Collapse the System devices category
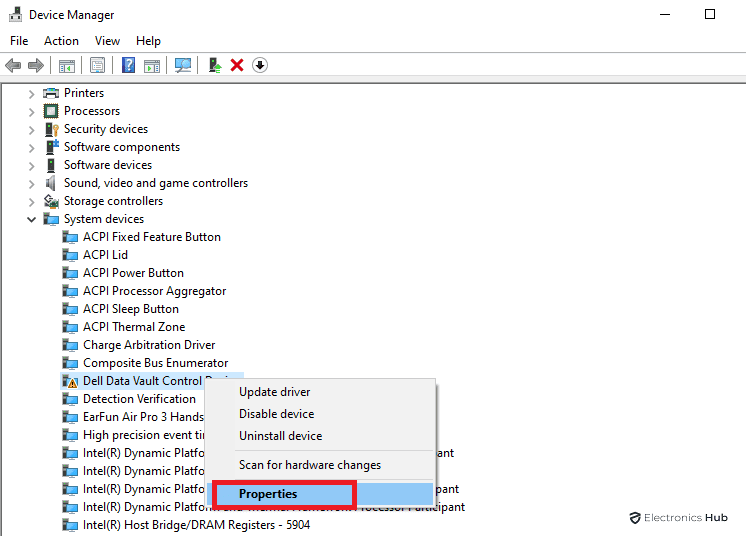 pos(31,219)
